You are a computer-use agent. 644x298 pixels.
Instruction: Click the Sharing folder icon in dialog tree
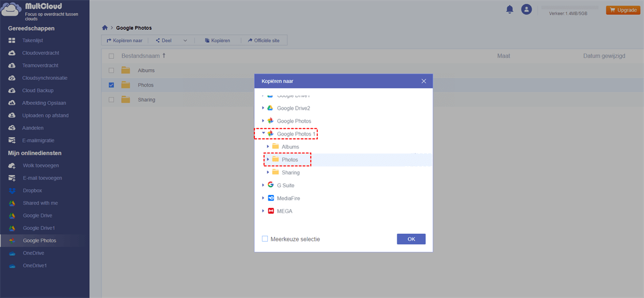coord(275,173)
